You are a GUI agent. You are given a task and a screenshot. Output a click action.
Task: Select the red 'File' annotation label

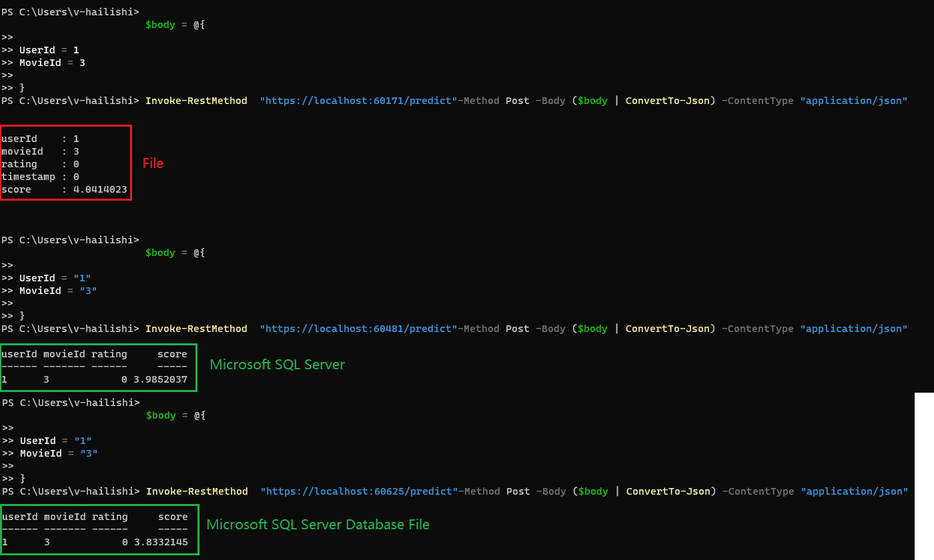pos(153,163)
